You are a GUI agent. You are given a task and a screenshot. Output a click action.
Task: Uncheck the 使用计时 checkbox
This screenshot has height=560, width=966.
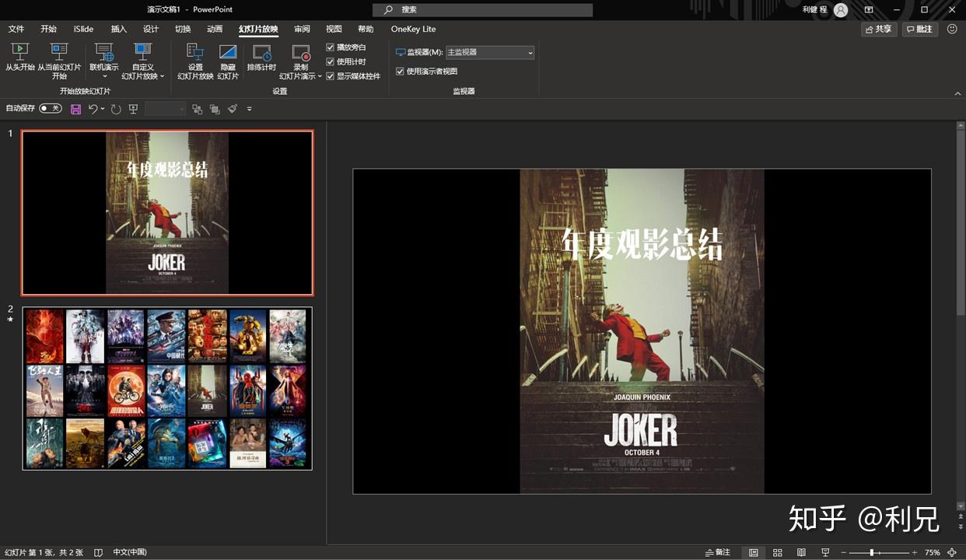(x=330, y=61)
